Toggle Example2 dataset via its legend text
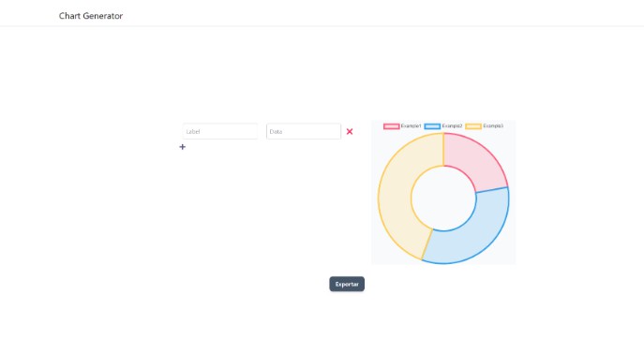The image size is (644, 353). pos(452,126)
